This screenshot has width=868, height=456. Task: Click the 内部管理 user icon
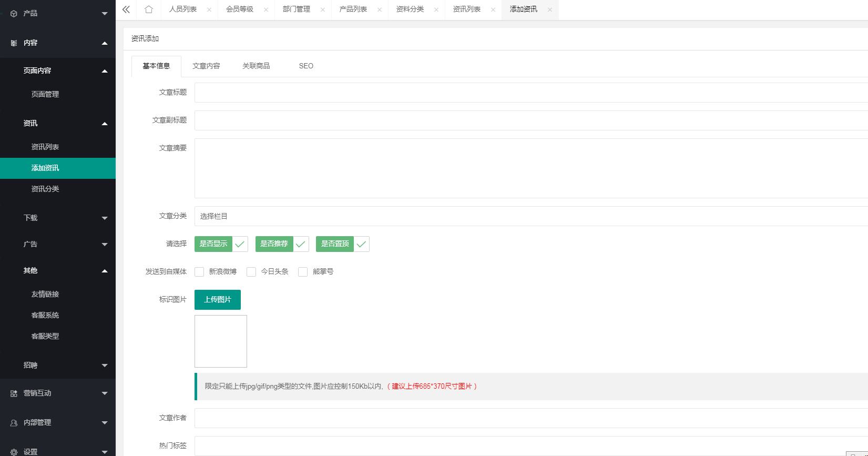pos(14,423)
